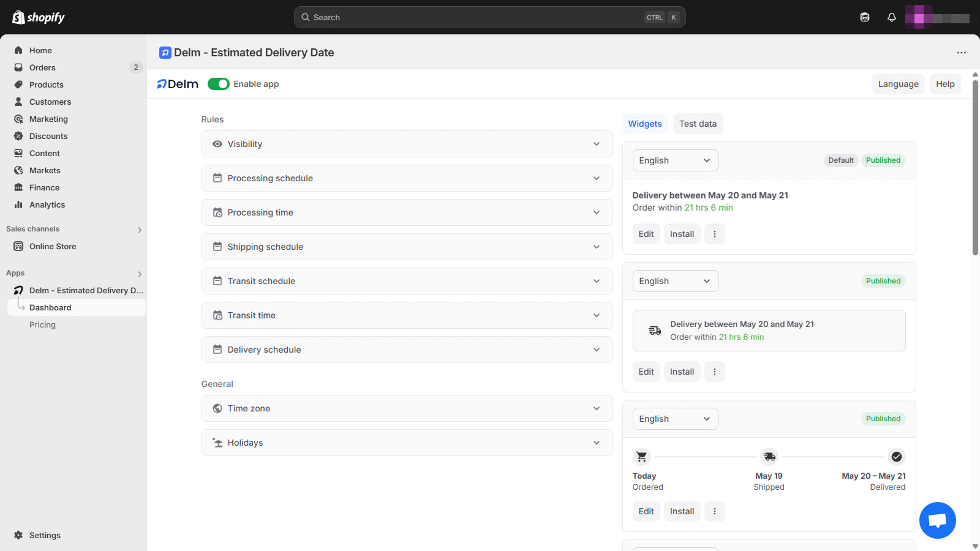This screenshot has height=551, width=980.
Task: Click the Online Store icon
Action: click(18, 246)
